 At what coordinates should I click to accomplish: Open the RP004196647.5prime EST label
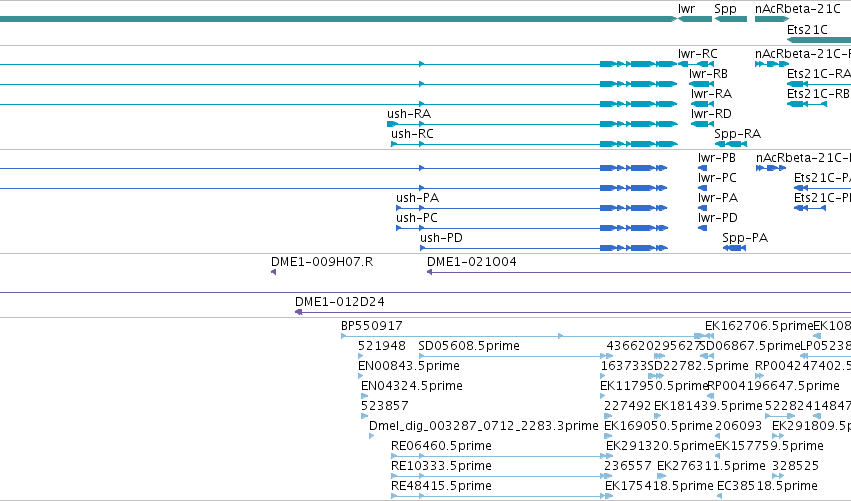[x=773, y=386]
